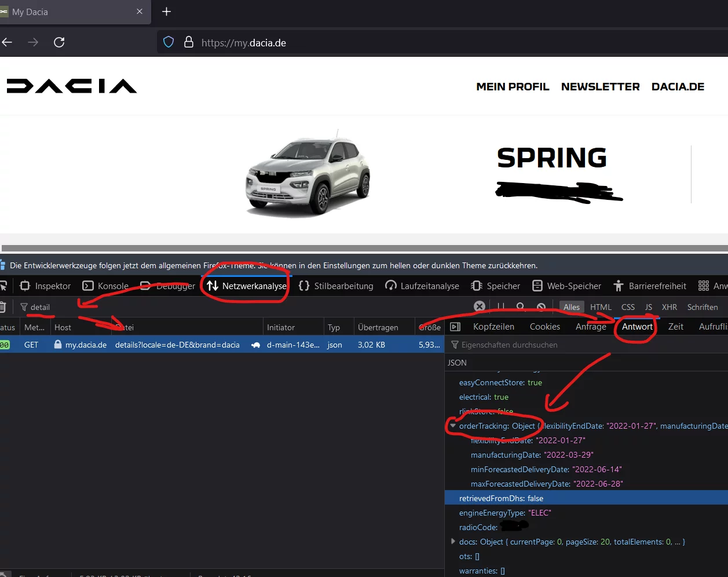
Task: Select the maxForecastedDeliveryDate row
Action: [x=586, y=484]
